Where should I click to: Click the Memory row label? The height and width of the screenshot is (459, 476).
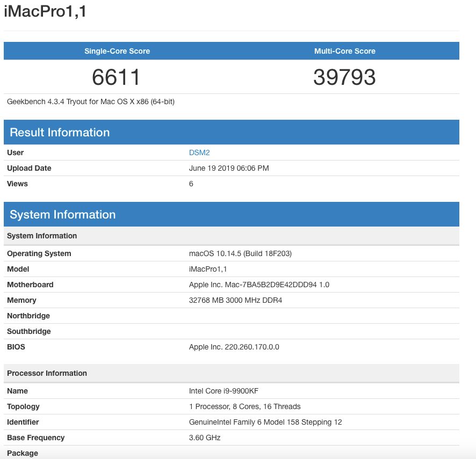(x=21, y=300)
